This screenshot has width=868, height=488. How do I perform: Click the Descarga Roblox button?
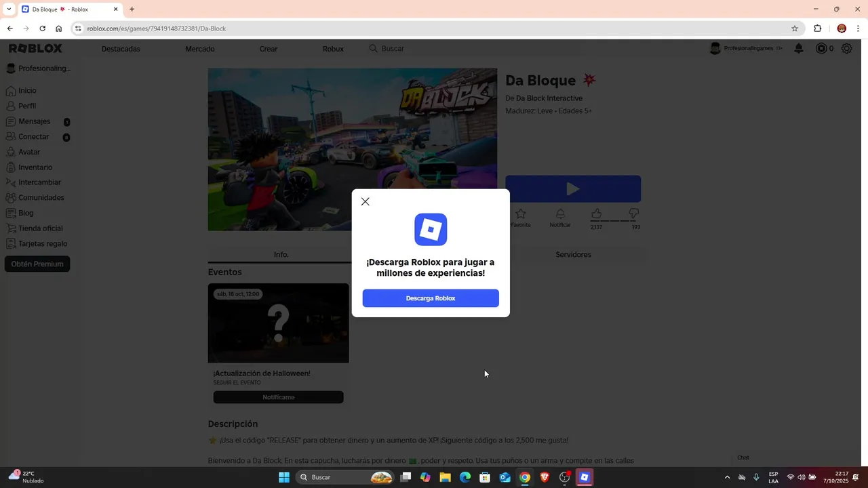[x=431, y=298]
